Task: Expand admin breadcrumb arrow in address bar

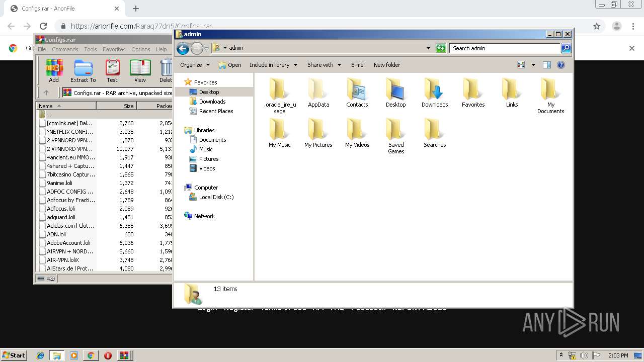Action: pos(225,48)
